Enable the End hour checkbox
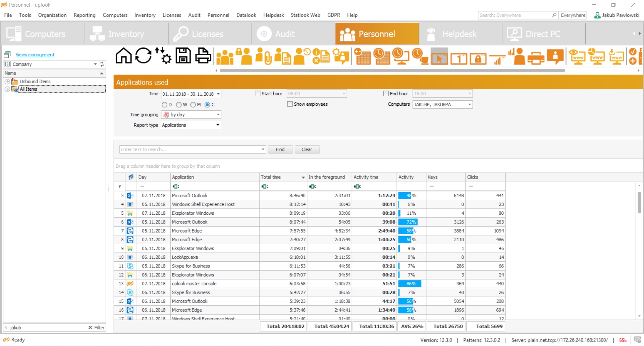Image resolution: width=644 pixels, height=346 pixels. click(x=386, y=94)
